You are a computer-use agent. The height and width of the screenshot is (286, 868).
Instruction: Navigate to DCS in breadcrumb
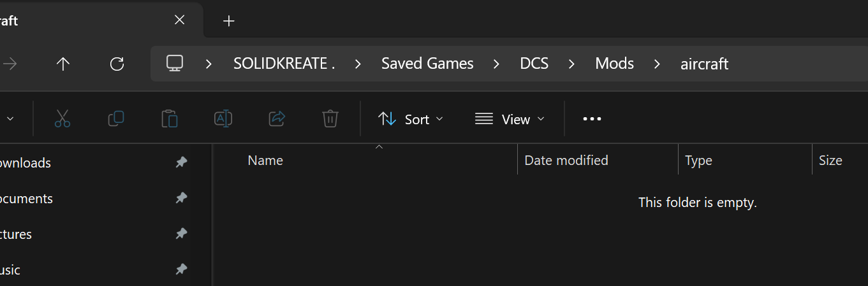(534, 64)
